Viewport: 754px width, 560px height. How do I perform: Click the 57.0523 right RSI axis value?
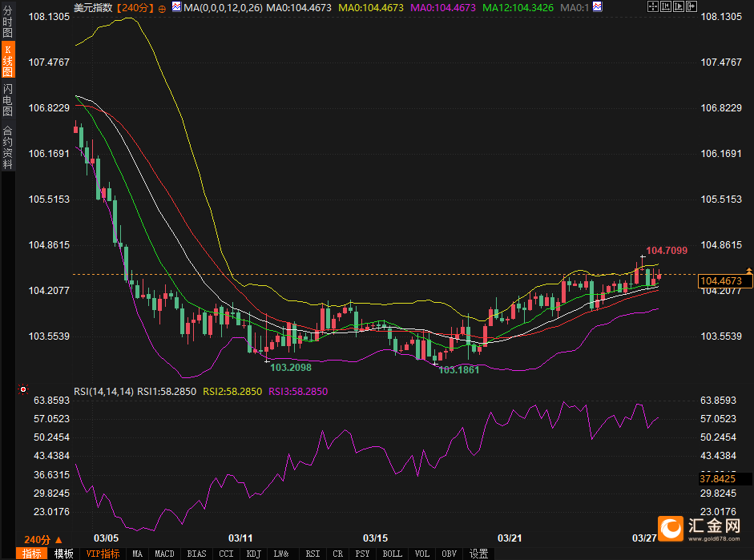(x=719, y=419)
